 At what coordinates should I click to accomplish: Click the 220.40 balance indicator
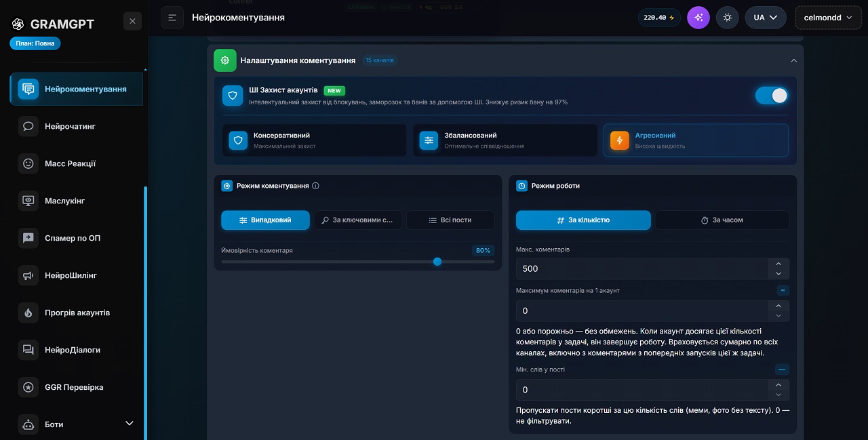pyautogui.click(x=659, y=18)
